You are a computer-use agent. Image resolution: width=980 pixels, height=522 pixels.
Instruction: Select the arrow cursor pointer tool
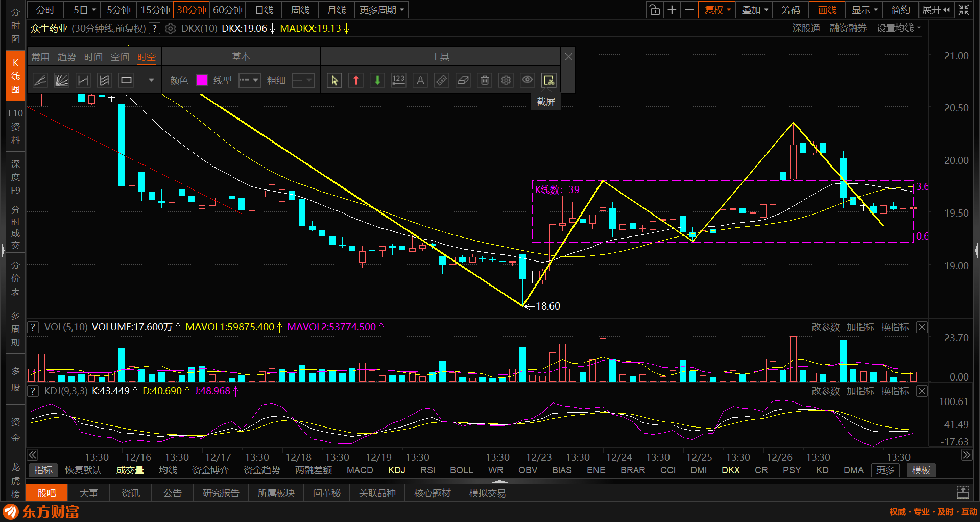coord(334,80)
